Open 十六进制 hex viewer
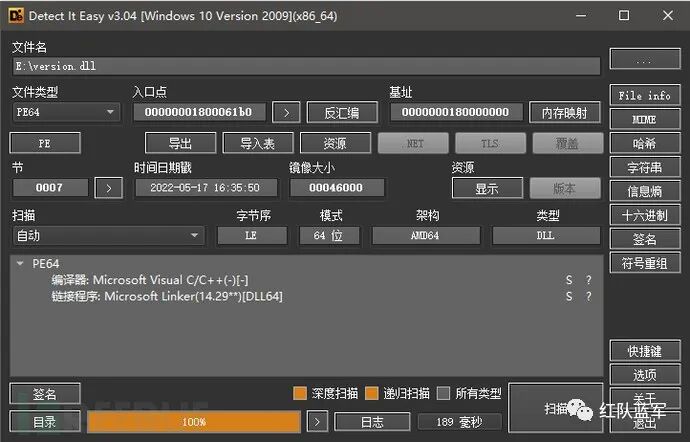The height and width of the screenshot is (442, 690). 645,215
